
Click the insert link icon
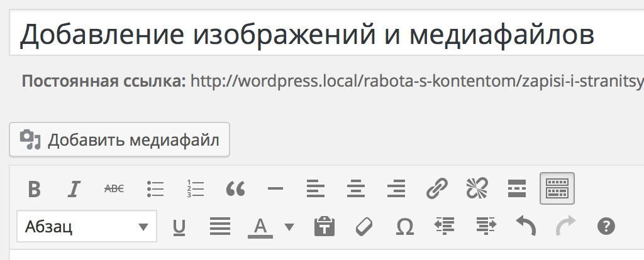coord(436,188)
